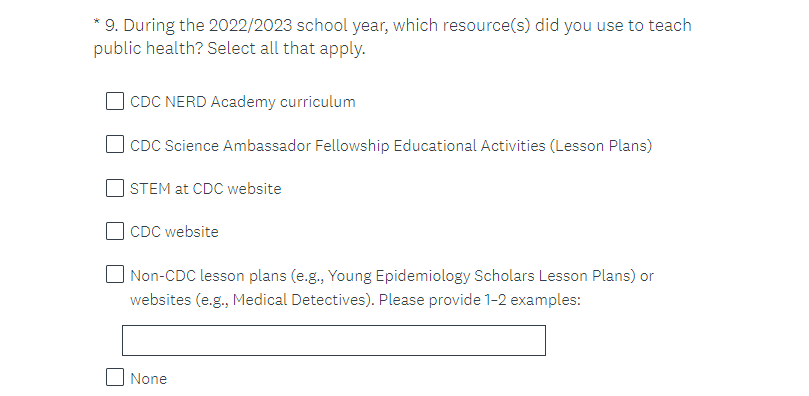The width and height of the screenshot is (809, 396).
Task: Select the STEM at CDC website checkbox
Action: point(115,188)
